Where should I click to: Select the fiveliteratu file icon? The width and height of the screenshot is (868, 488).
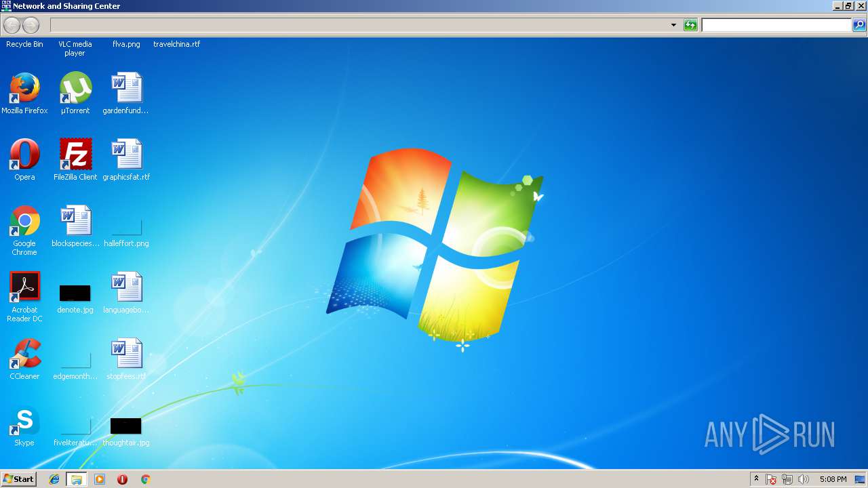(x=75, y=428)
